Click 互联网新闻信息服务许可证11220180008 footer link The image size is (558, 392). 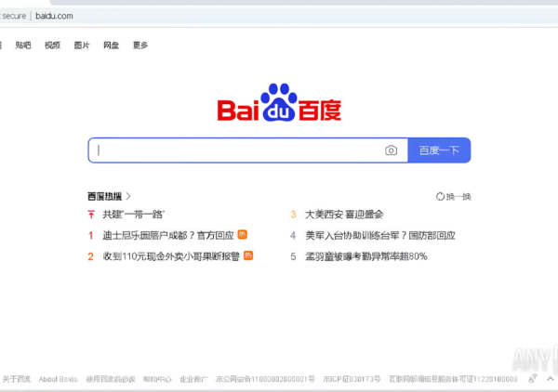(453, 379)
